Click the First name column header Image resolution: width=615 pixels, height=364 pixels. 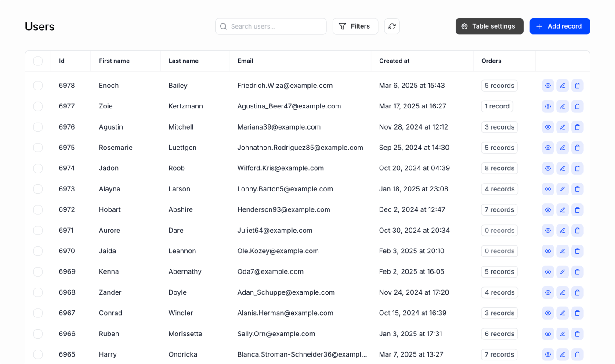pyautogui.click(x=114, y=61)
